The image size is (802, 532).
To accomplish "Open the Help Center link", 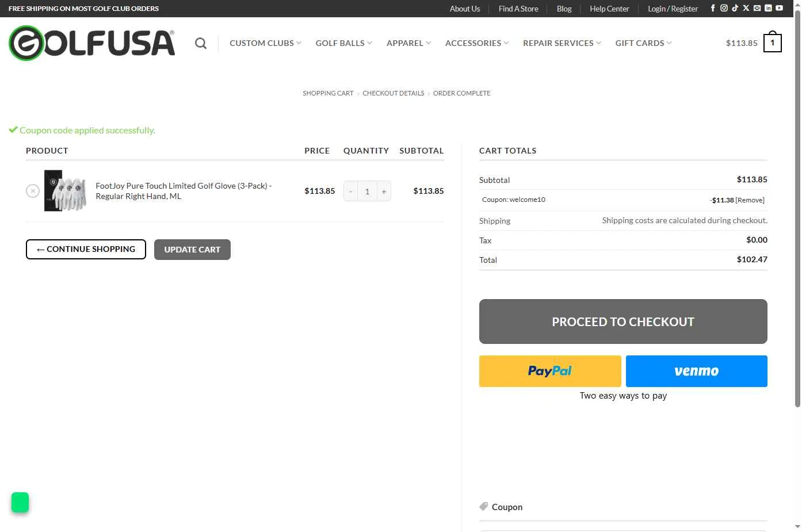I will pos(609,9).
